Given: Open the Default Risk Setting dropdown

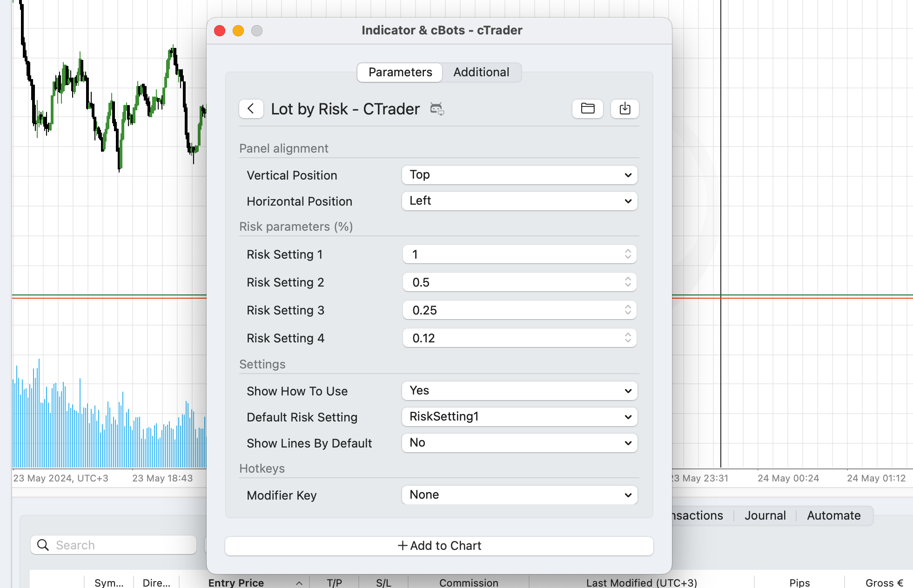Looking at the screenshot, I should 519,417.
